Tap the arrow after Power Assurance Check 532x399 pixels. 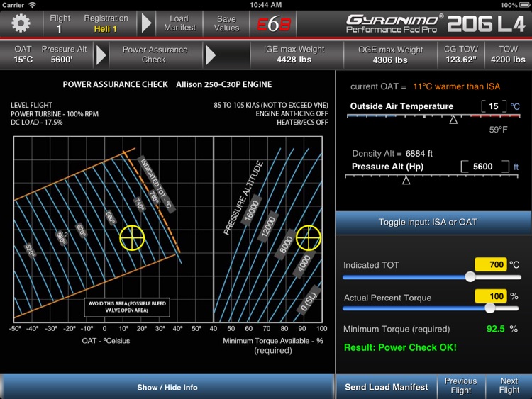pos(211,55)
